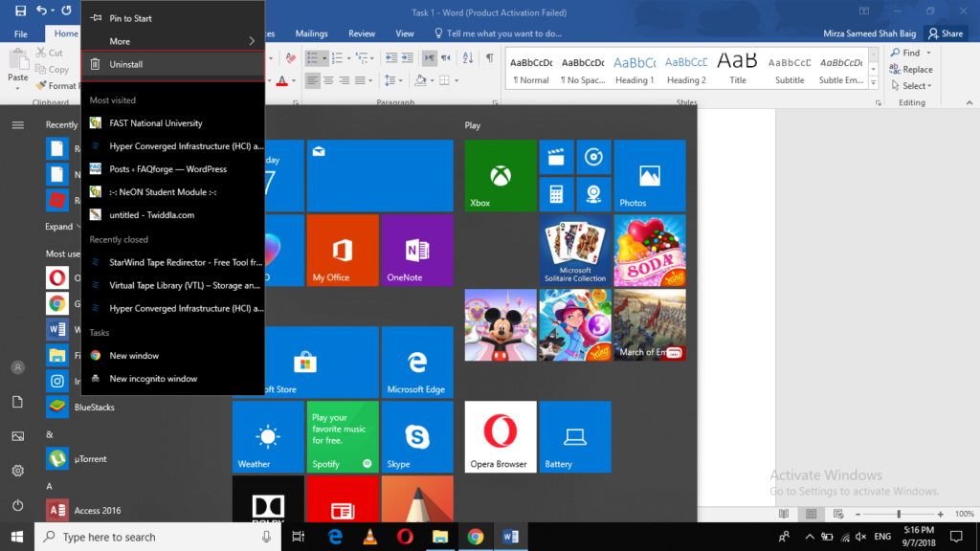The width and height of the screenshot is (980, 551).
Task: Open the Skype tile
Action: [417, 437]
